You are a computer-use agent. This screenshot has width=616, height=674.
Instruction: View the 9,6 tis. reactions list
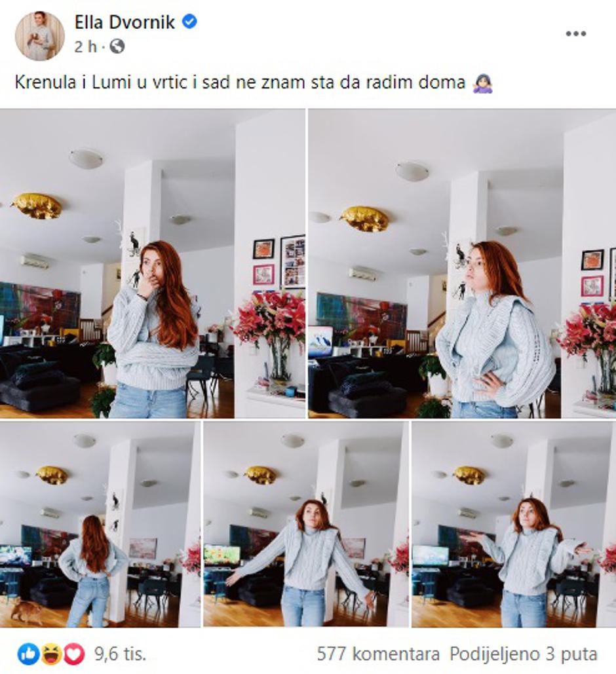pyautogui.click(x=120, y=654)
